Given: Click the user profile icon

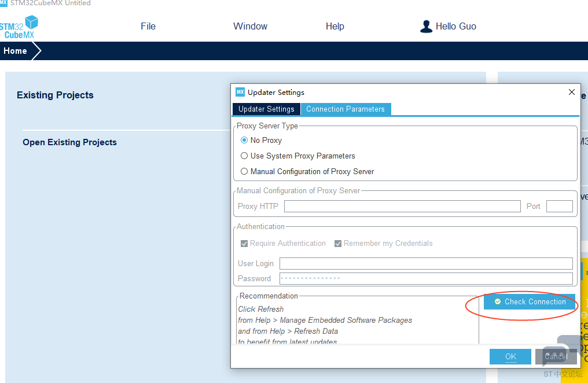Looking at the screenshot, I should point(427,27).
